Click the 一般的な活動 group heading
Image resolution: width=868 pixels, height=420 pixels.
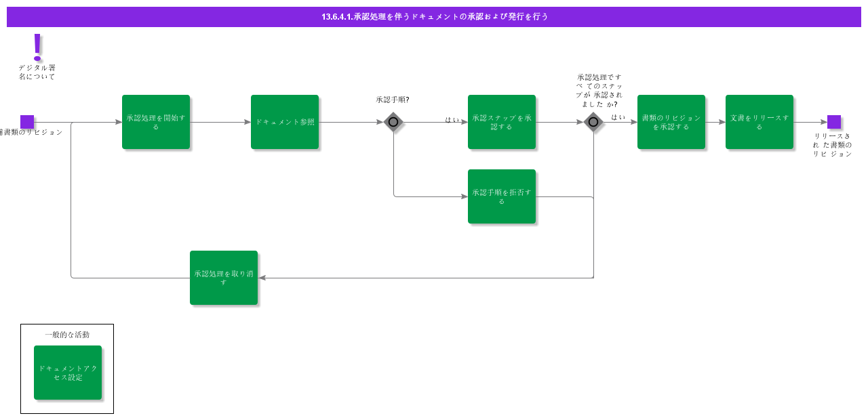click(67, 335)
